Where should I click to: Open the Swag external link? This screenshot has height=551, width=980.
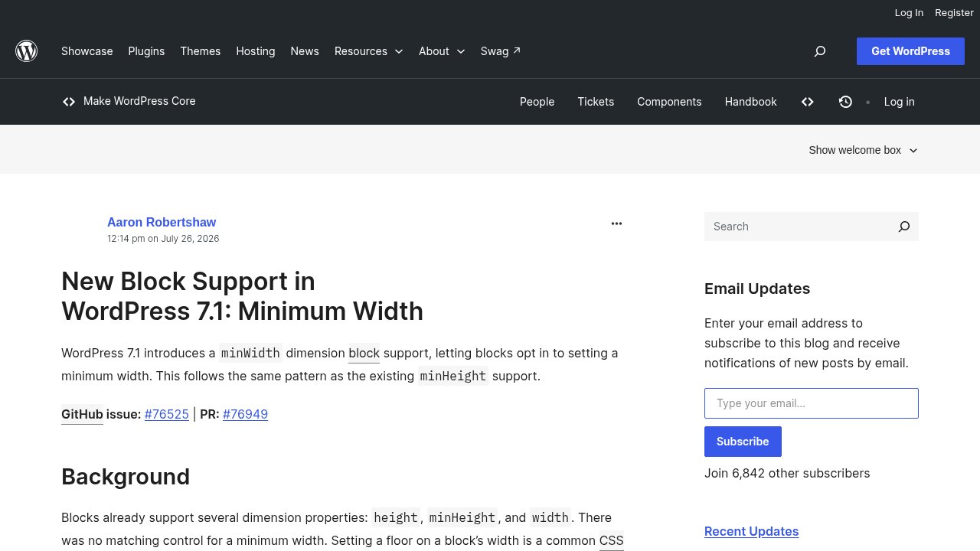[501, 51]
